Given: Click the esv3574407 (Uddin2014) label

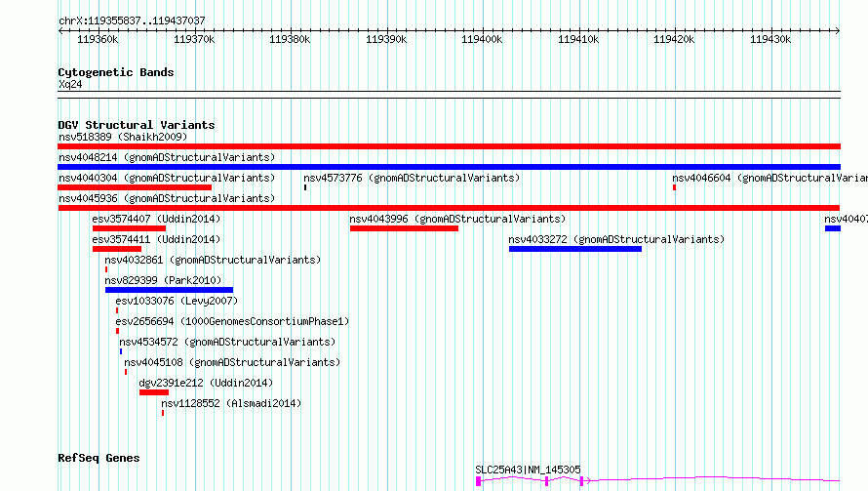Looking at the screenshot, I should (156, 219).
